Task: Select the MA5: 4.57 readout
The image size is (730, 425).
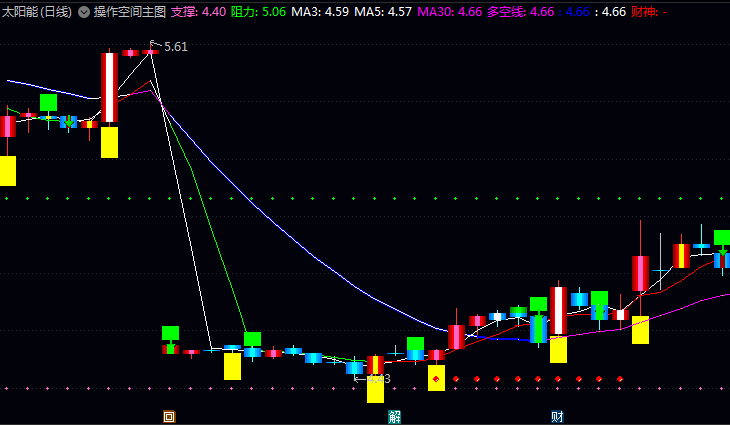Action: point(383,12)
